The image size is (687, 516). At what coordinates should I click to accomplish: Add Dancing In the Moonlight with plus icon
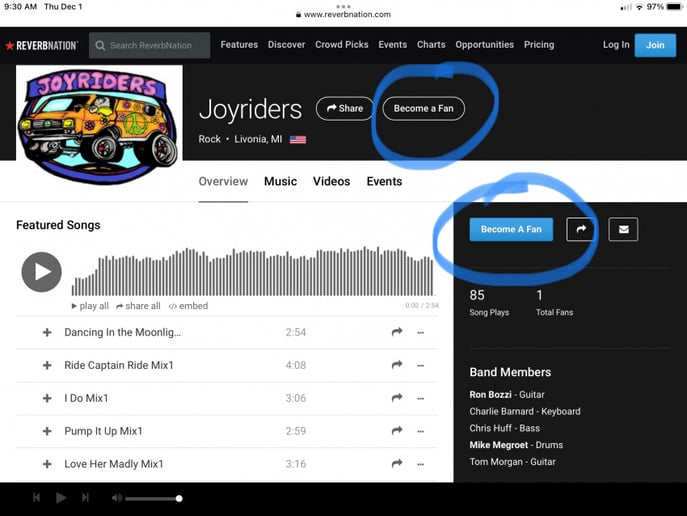click(x=47, y=332)
